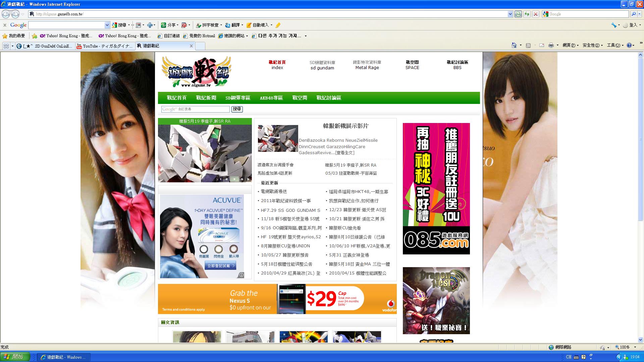Open the Google Toolbar wrench settings
The height and width of the screenshot is (362, 644).
pyautogui.click(x=614, y=25)
